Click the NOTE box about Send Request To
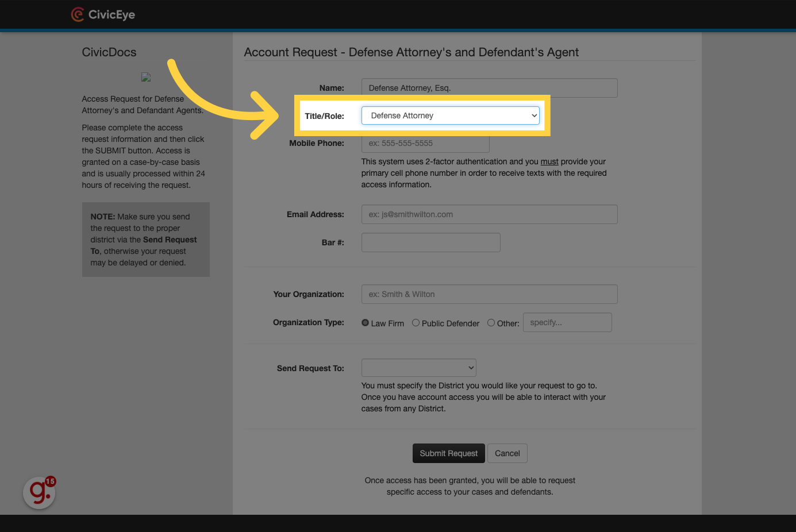This screenshot has width=796, height=532. [146, 240]
